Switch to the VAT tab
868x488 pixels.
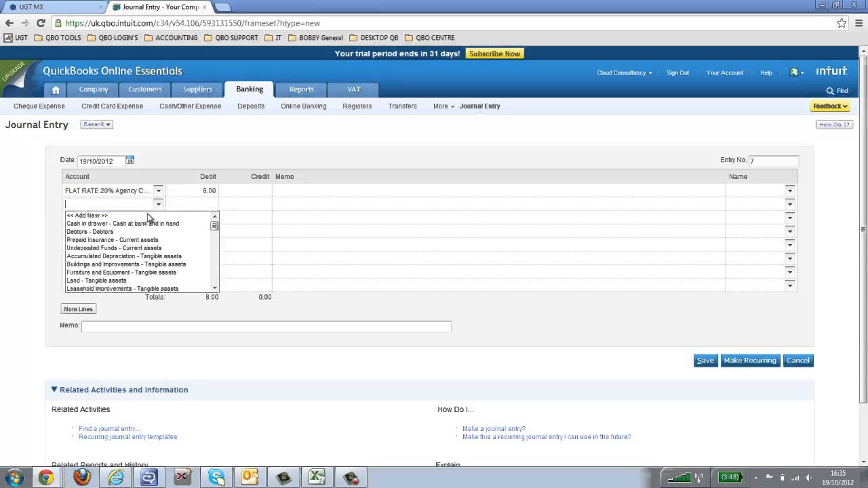pos(353,89)
